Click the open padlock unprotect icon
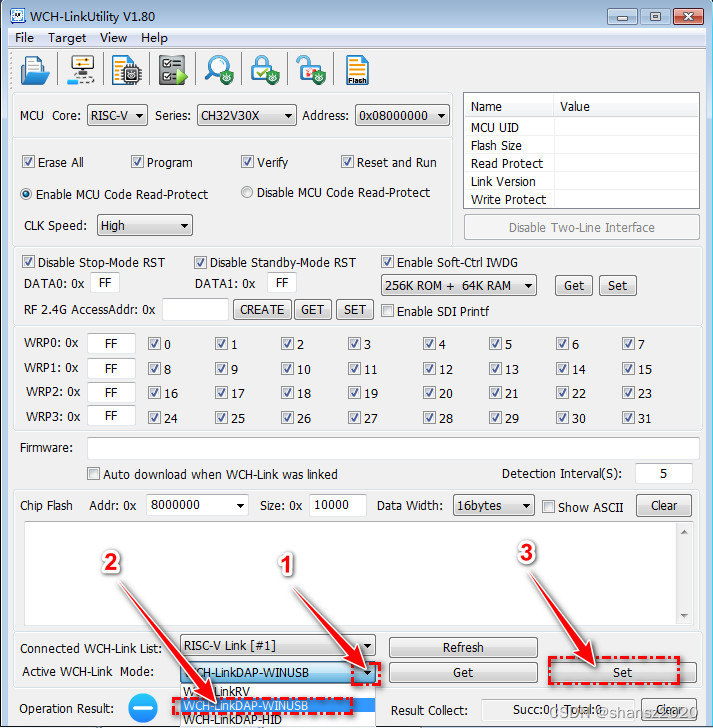 click(x=311, y=70)
